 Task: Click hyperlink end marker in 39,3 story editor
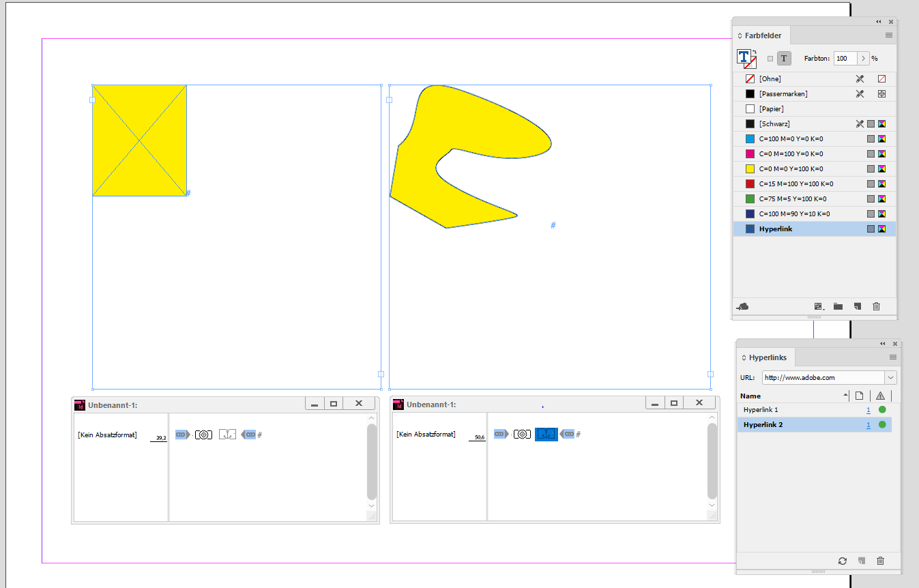click(248, 434)
